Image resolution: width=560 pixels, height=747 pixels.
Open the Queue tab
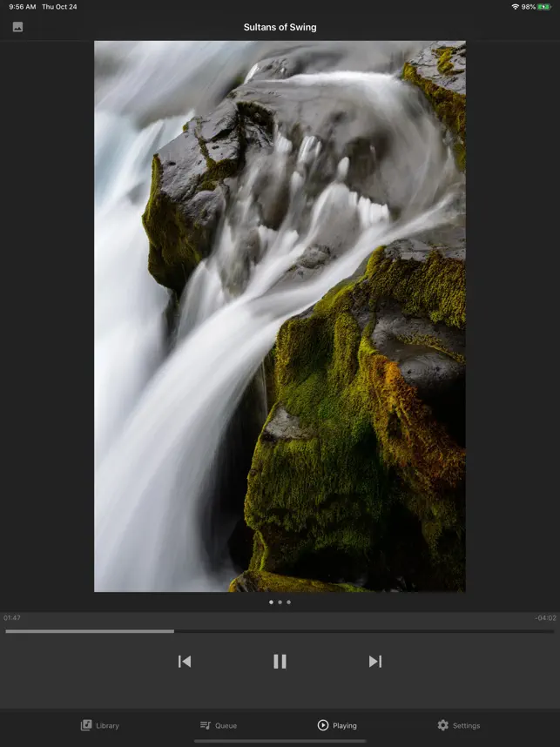tap(219, 725)
